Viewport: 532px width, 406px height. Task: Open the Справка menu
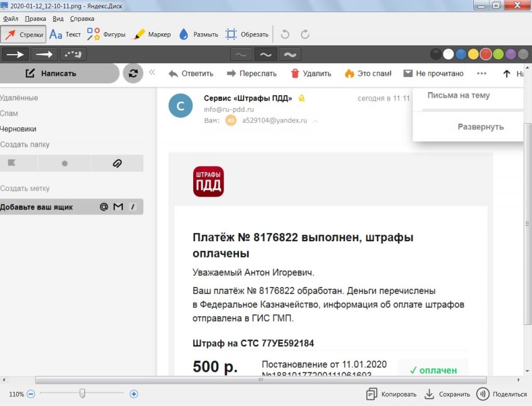pyautogui.click(x=82, y=19)
